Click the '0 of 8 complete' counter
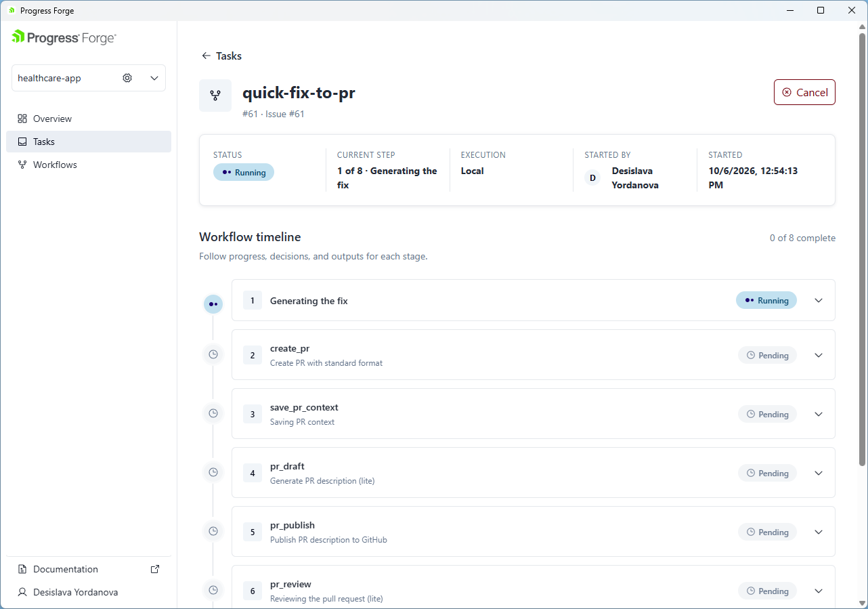 point(802,238)
